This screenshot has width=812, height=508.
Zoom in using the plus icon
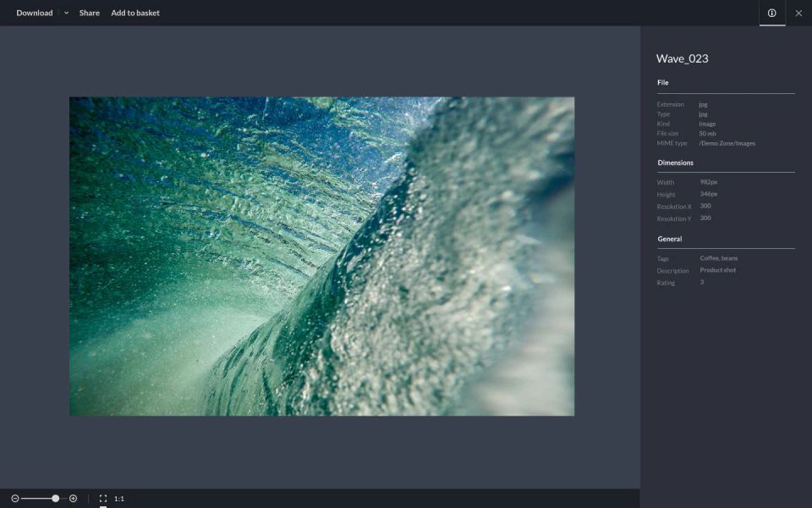coord(73,499)
